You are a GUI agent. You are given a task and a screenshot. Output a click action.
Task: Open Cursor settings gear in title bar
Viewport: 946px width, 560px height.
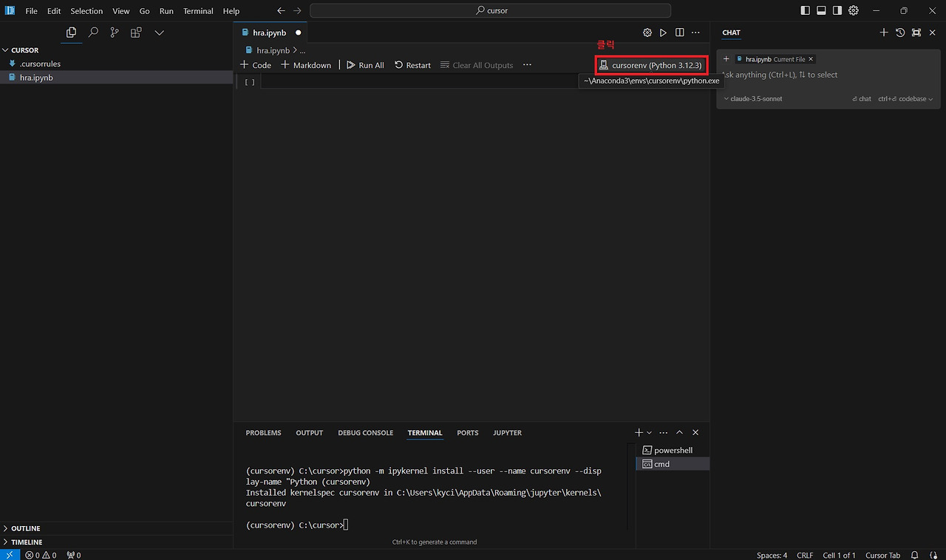click(x=854, y=10)
